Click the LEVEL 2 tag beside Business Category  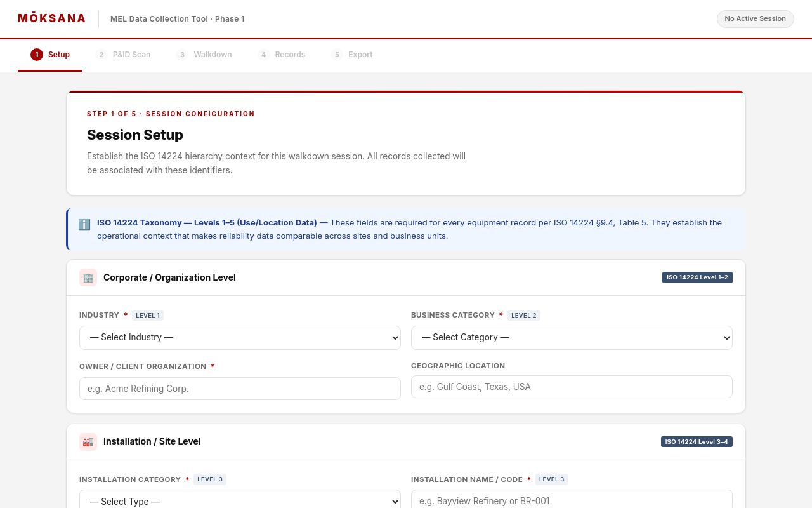(524, 315)
